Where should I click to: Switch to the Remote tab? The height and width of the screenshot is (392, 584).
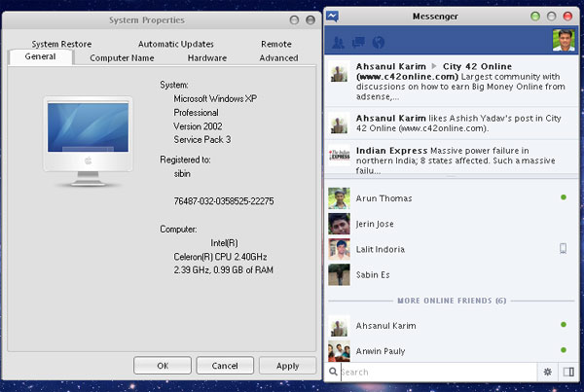(x=276, y=44)
